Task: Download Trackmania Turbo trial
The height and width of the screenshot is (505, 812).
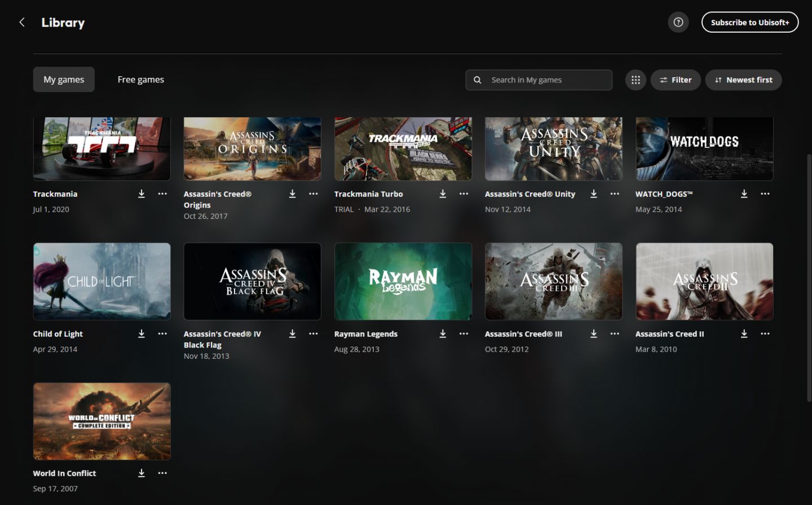Action: [443, 194]
